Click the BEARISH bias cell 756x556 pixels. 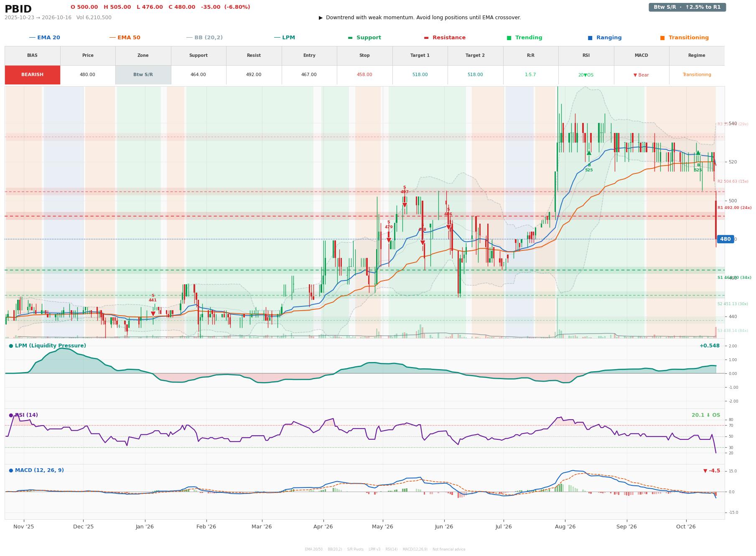coord(33,75)
